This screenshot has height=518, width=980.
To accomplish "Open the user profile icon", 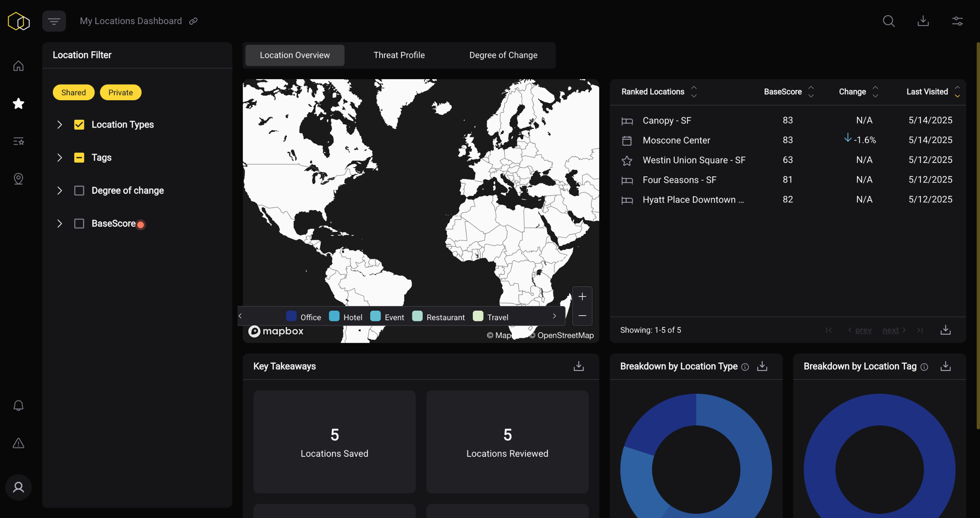I will [x=18, y=487].
